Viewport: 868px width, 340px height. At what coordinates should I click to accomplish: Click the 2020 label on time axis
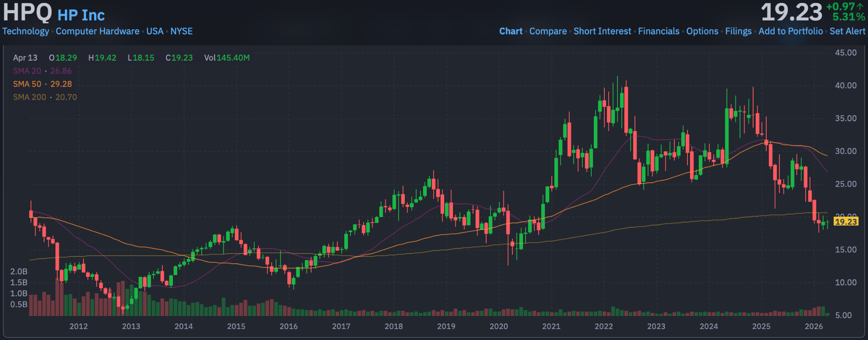point(499,326)
